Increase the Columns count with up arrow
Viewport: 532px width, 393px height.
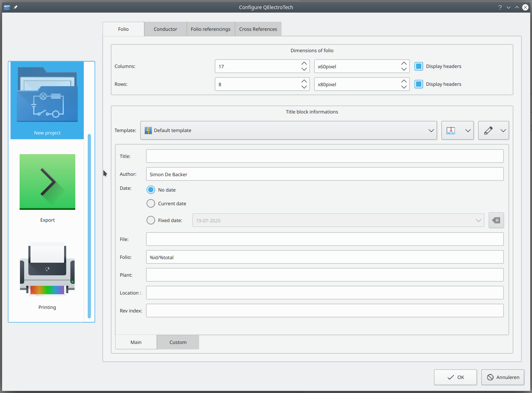pyautogui.click(x=304, y=63)
